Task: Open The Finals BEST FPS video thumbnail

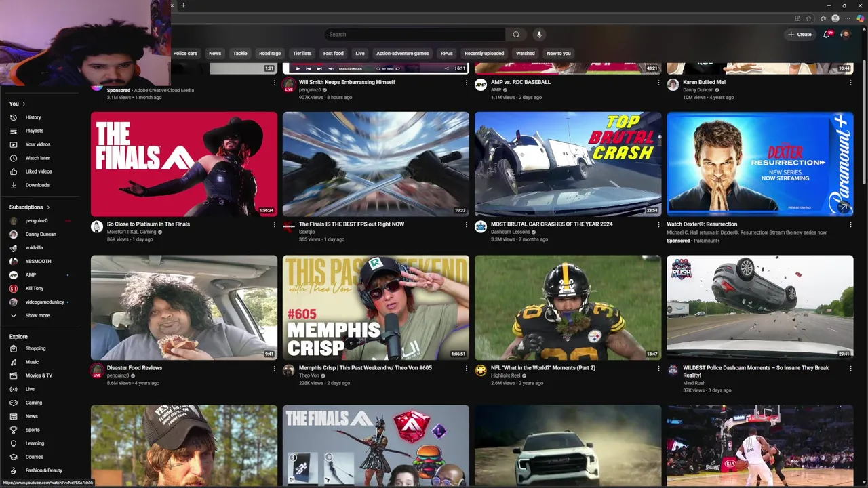Action: (x=376, y=164)
